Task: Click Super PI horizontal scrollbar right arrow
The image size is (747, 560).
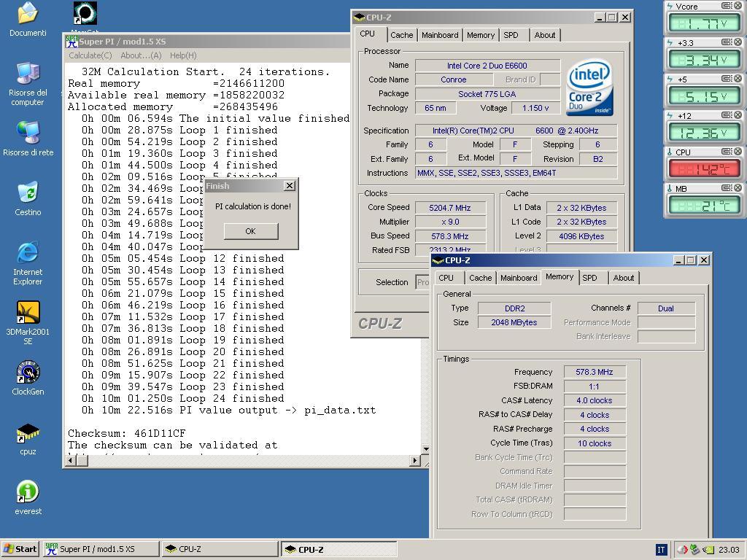Action: [415, 461]
